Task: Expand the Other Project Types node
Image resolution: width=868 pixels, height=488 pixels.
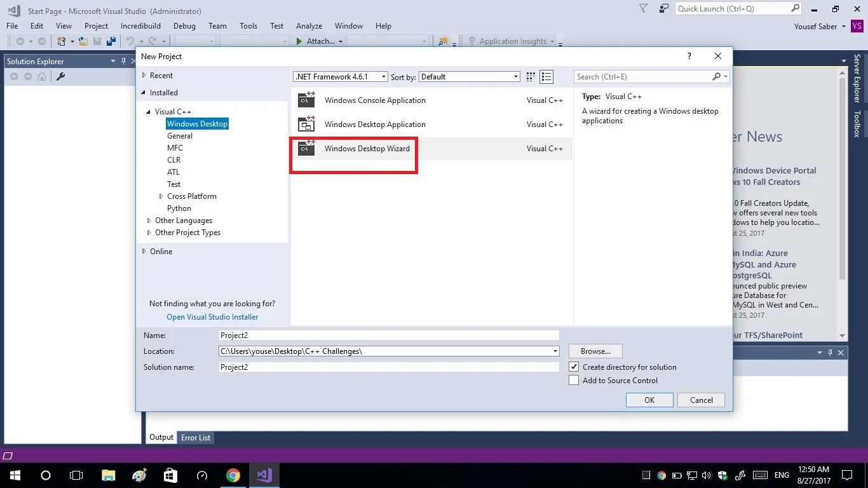Action: (149, 233)
